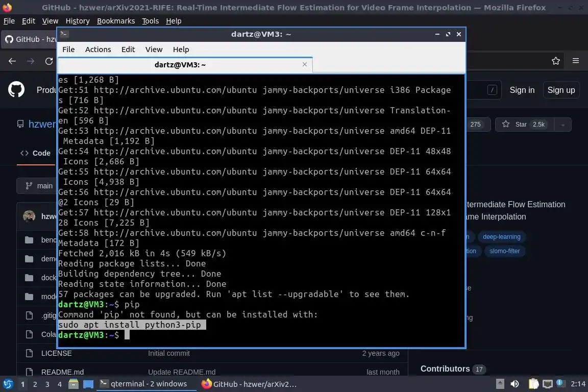Open the Update README.md commit link
The width and height of the screenshot is (588, 392).
click(x=182, y=372)
